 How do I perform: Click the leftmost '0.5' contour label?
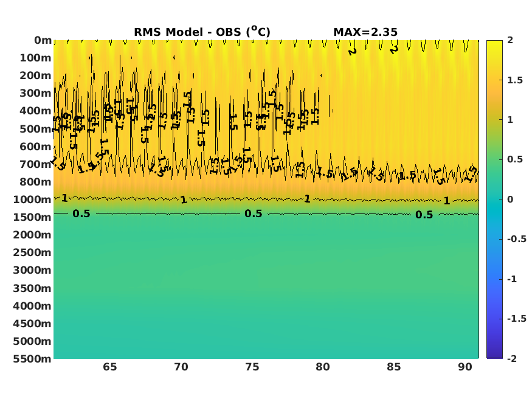(x=81, y=213)
